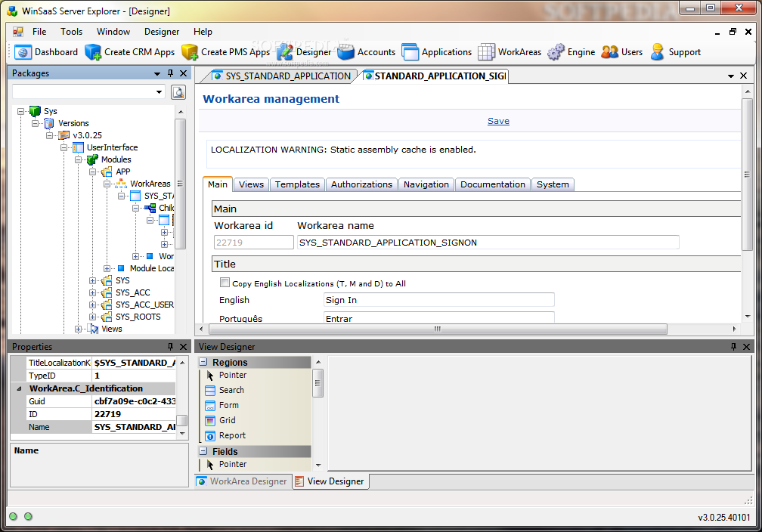Click the toolbox vertical scrollbar thumb
Image resolution: width=762 pixels, height=532 pixels.
coord(317,383)
